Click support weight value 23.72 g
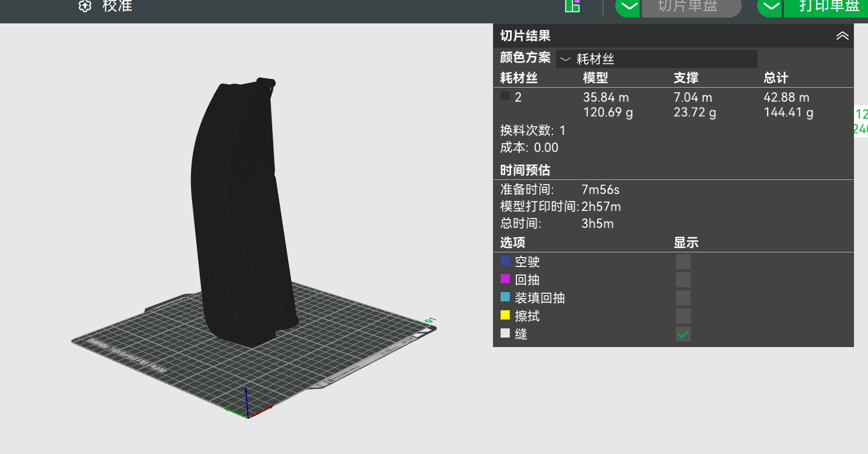 pyautogui.click(x=695, y=112)
